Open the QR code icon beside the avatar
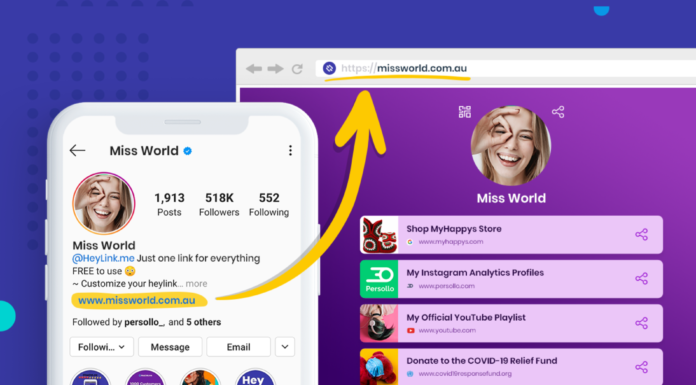The height and width of the screenshot is (385, 696). (x=465, y=112)
